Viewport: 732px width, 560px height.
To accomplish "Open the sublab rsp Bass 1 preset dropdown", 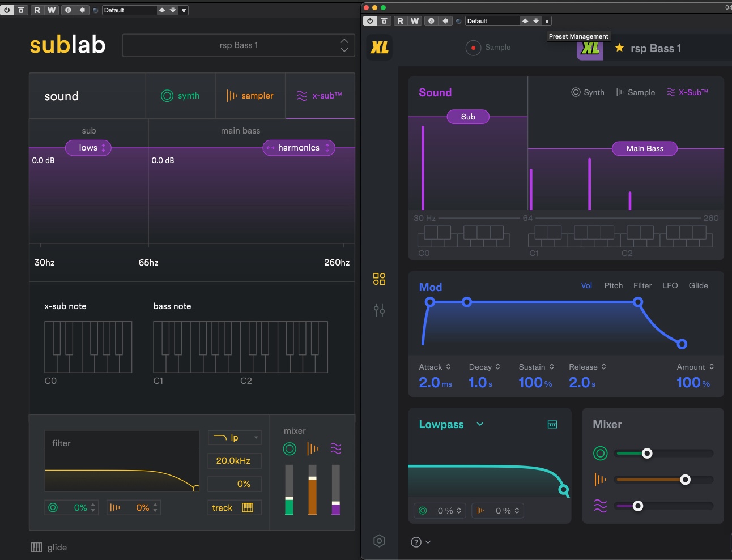I will (239, 45).
